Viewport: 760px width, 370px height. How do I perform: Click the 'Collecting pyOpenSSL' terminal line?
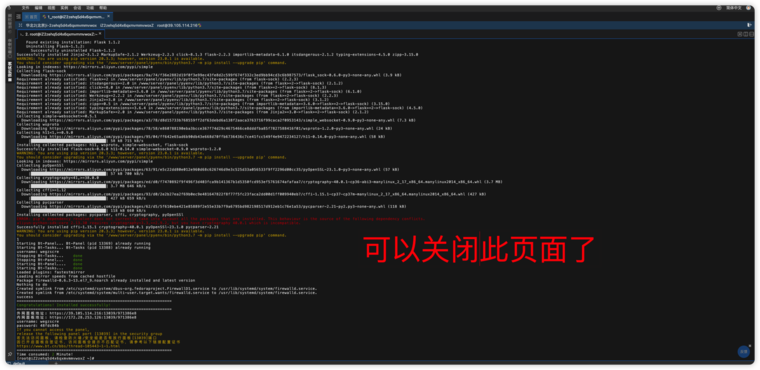tap(40, 165)
